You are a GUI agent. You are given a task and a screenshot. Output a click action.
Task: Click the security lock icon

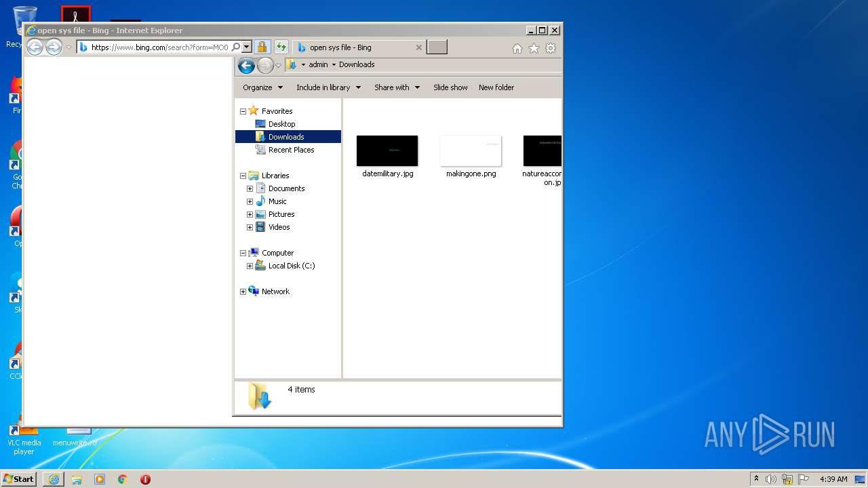[262, 47]
